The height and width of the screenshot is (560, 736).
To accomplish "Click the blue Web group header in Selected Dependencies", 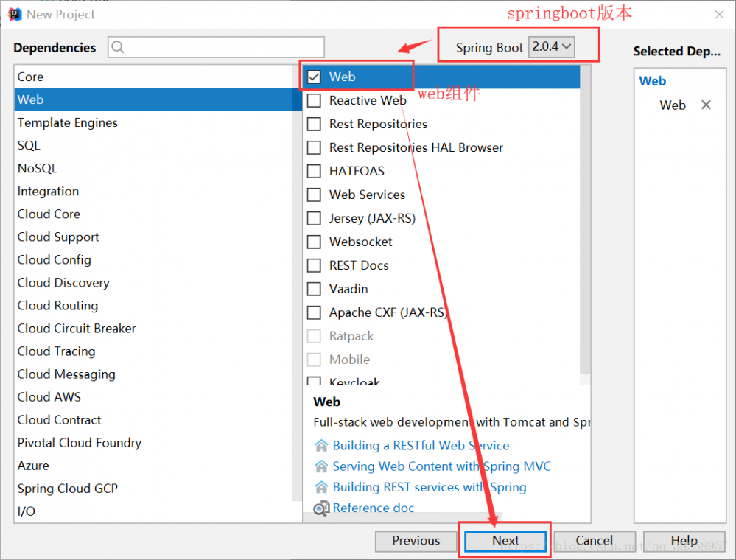I will 653,81.
